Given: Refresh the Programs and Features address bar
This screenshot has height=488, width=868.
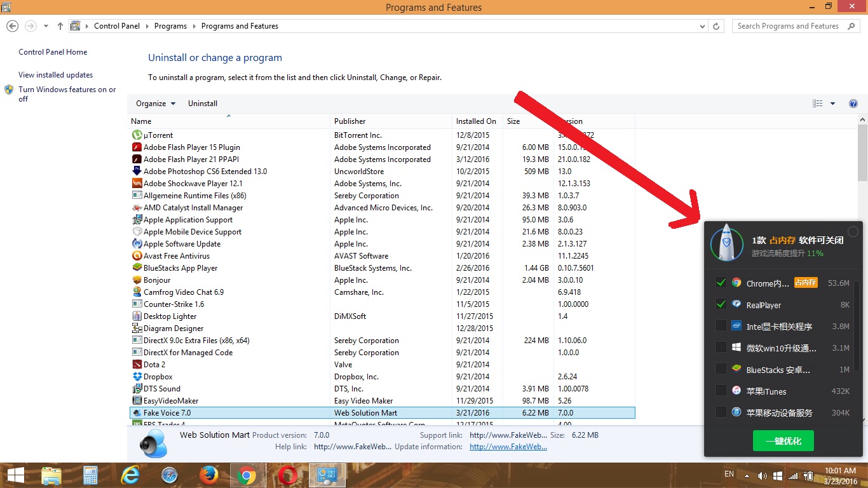Looking at the screenshot, I should [716, 26].
